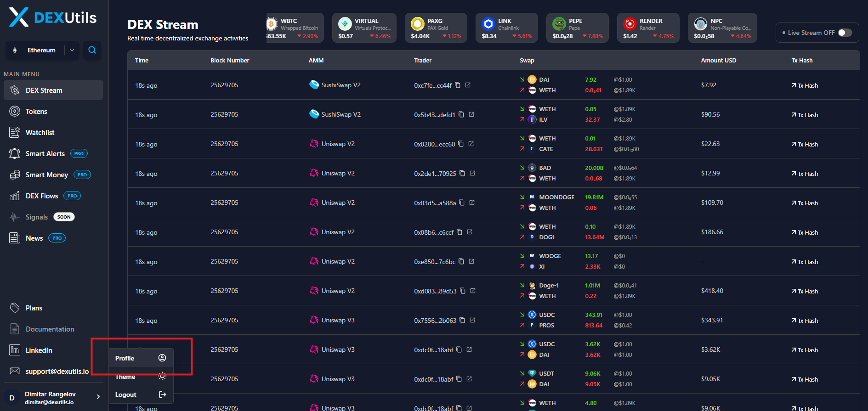This screenshot has width=868, height=411.
Task: Open the PEPE ticker card
Action: 578,28
